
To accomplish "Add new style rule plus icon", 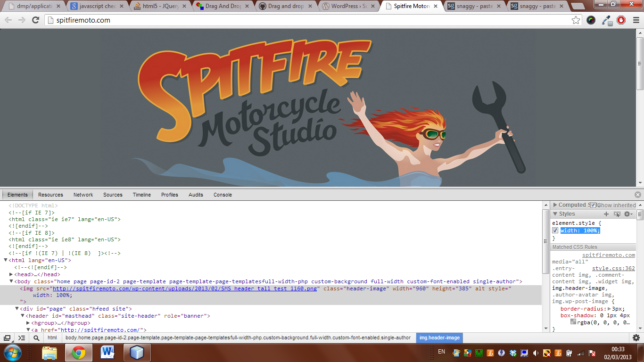I will [607, 214].
